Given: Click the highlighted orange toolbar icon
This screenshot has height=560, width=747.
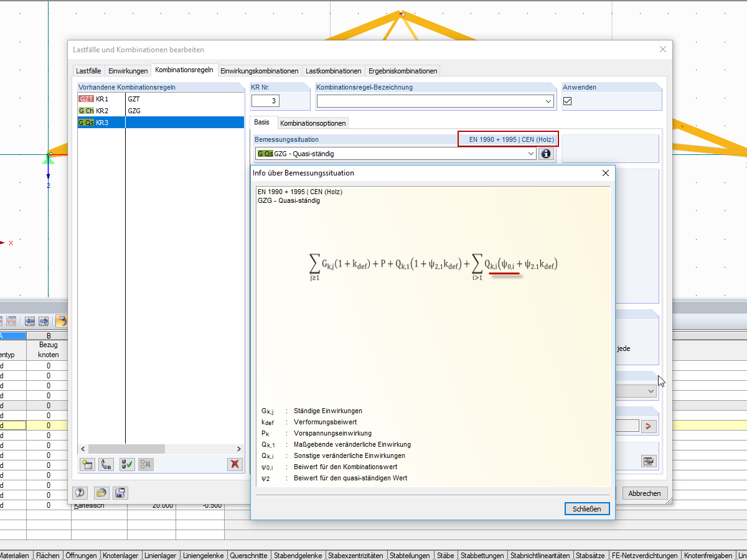Looking at the screenshot, I should (62, 321).
